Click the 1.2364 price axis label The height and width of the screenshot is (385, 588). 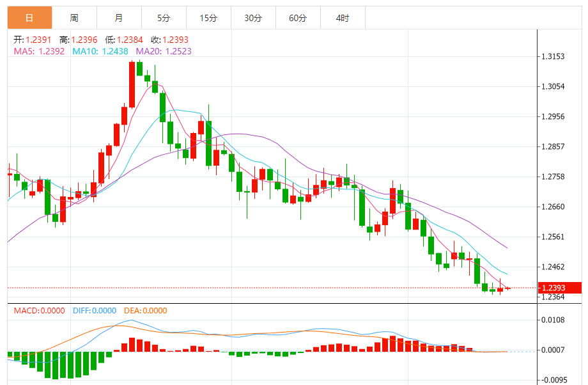click(x=553, y=297)
